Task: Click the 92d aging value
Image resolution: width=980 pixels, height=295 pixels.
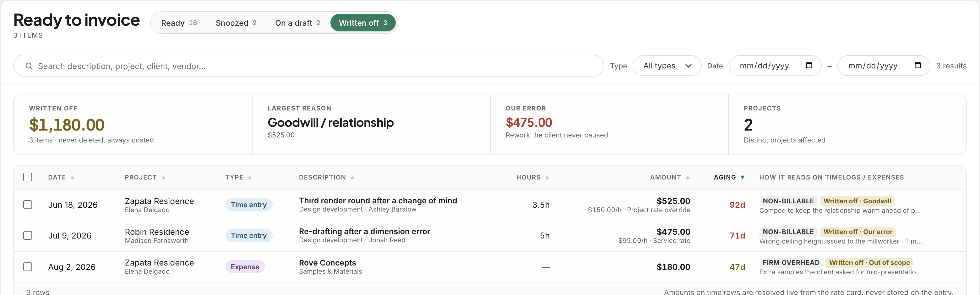Action: 737,205
